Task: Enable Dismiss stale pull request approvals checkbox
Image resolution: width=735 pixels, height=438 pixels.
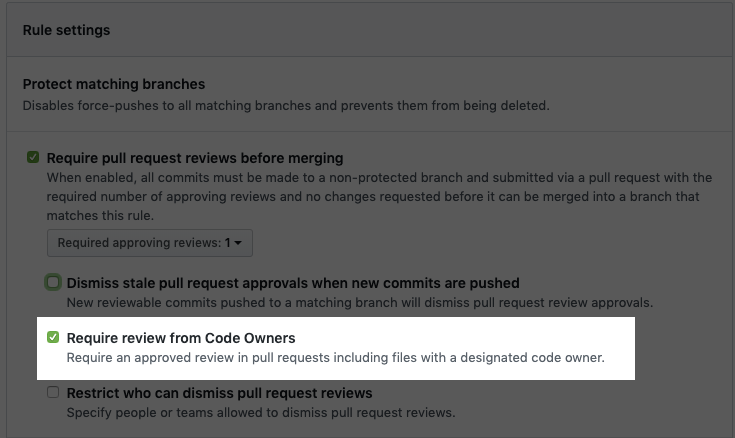Action: click(53, 282)
